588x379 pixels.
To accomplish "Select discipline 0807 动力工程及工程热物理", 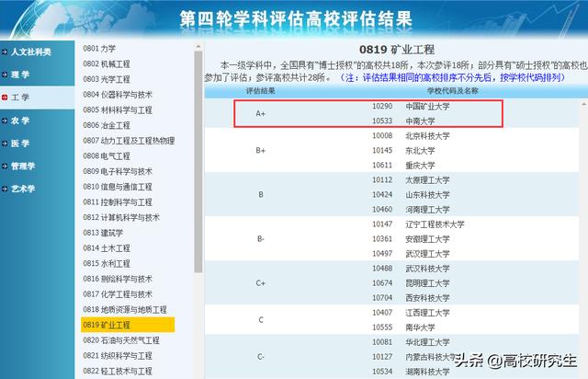I will (129, 141).
